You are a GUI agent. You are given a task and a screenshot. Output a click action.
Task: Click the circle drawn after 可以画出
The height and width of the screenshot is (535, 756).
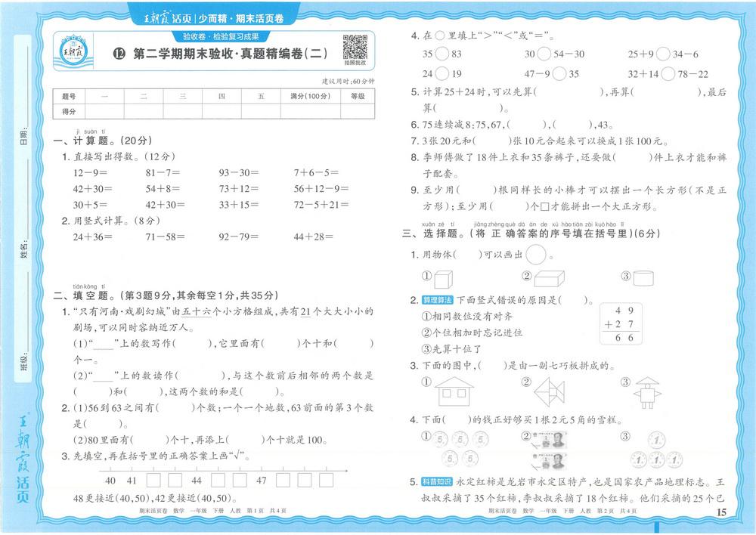coord(536,255)
